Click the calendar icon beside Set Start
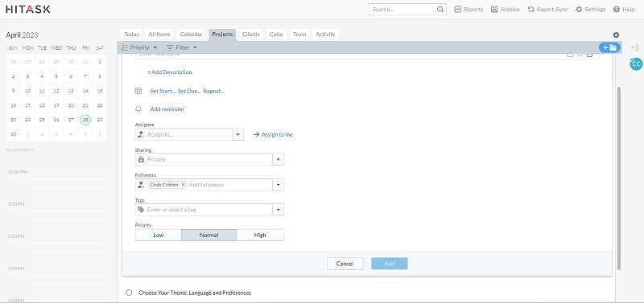The width and height of the screenshot is (644, 303). (x=138, y=91)
